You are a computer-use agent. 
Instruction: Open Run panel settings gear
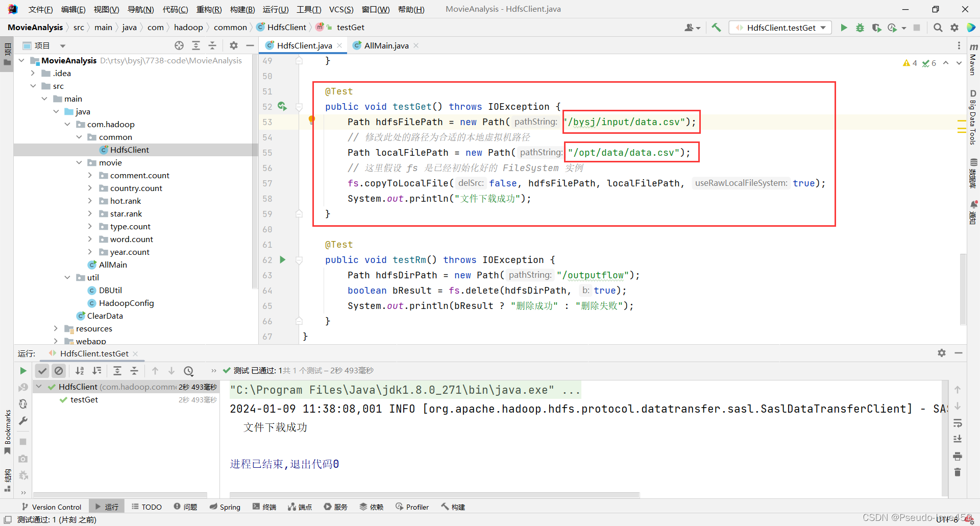point(942,353)
